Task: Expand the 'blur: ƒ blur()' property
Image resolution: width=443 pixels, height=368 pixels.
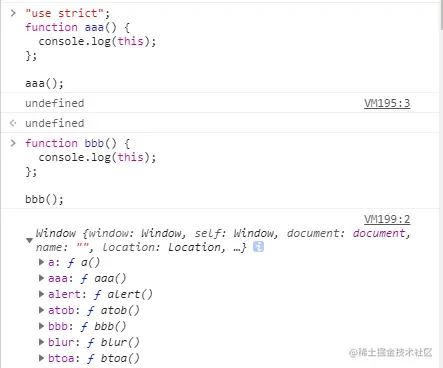Action: tap(41, 342)
